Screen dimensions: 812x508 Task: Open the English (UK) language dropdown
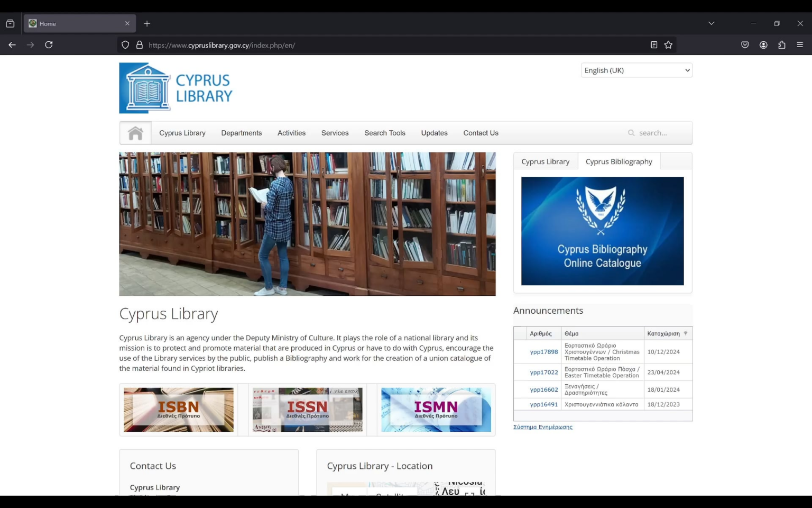point(636,70)
